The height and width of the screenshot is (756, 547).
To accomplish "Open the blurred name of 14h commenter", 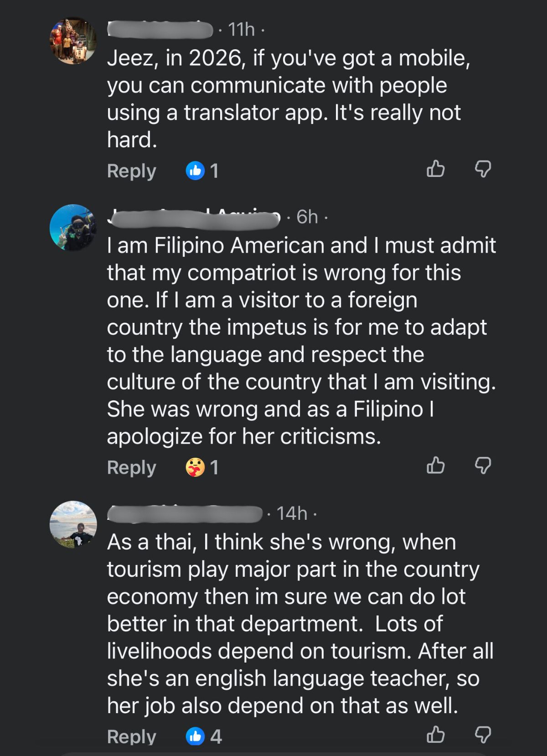I will tap(184, 514).
